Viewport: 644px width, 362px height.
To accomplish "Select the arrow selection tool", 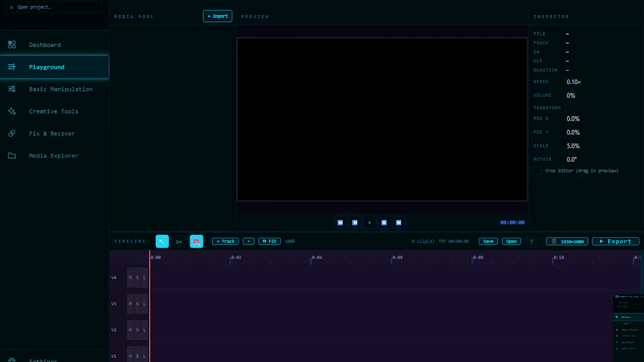I will [x=162, y=241].
